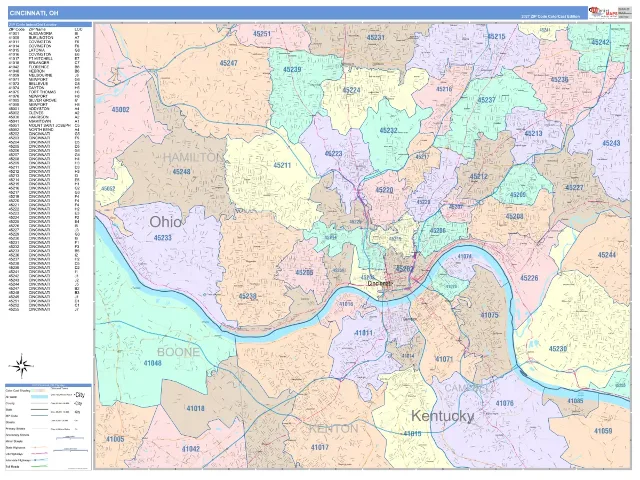Click the KENTON county label
The height and width of the screenshot is (480, 640).
click(333, 429)
